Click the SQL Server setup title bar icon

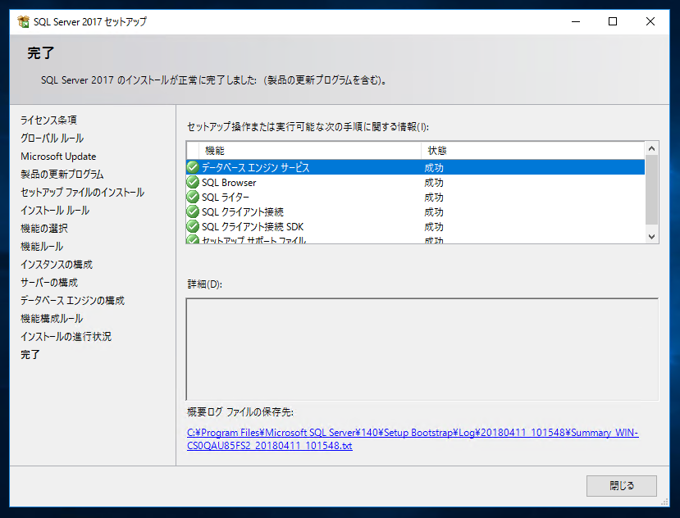click(x=23, y=21)
